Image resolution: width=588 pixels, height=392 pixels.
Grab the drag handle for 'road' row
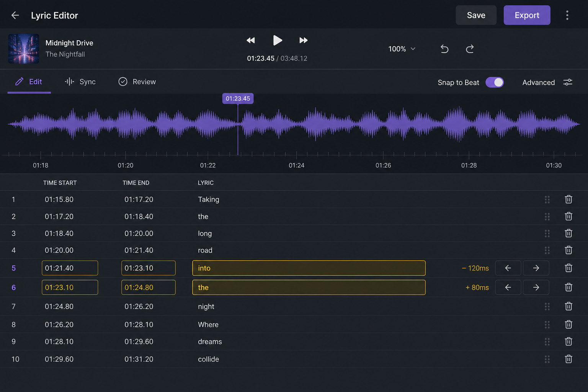point(547,250)
